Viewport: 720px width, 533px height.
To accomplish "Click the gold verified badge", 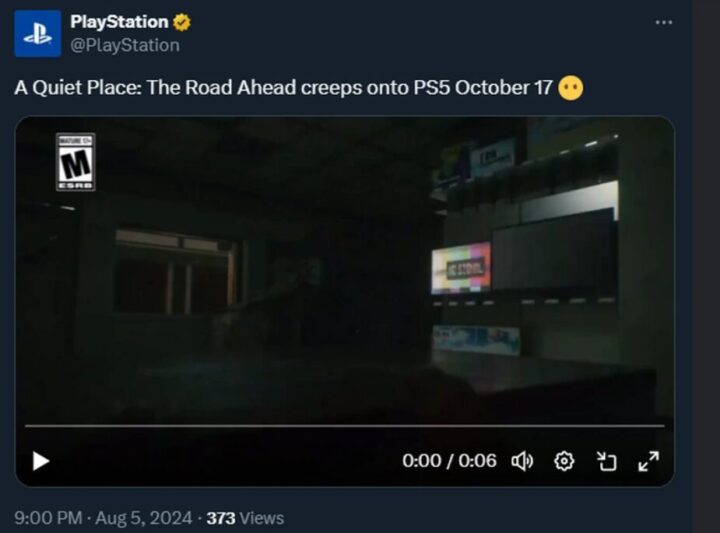I will pos(182,22).
